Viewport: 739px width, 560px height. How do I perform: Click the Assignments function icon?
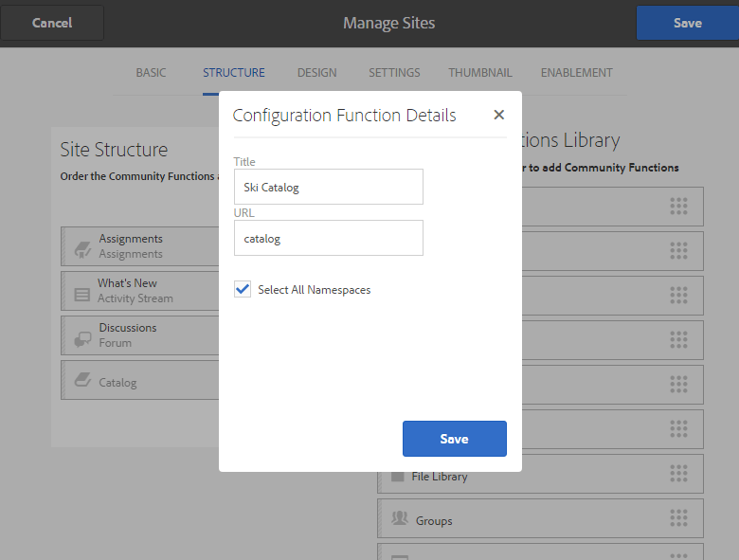point(82,246)
